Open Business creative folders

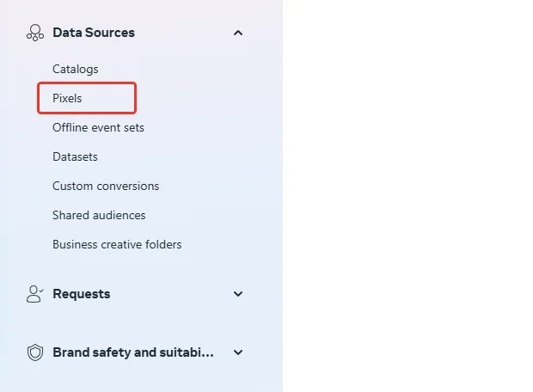[117, 244]
